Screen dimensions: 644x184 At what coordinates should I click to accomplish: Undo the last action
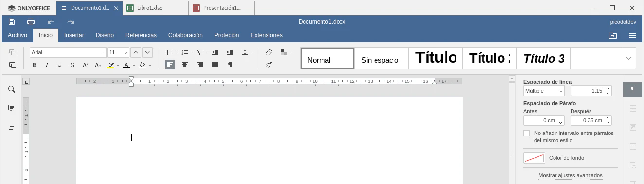[x=51, y=22]
